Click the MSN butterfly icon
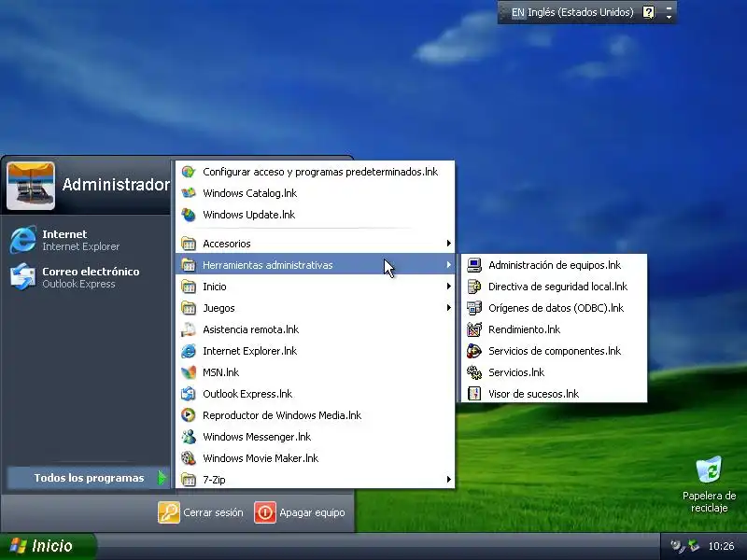The image size is (747, 560). click(x=189, y=372)
